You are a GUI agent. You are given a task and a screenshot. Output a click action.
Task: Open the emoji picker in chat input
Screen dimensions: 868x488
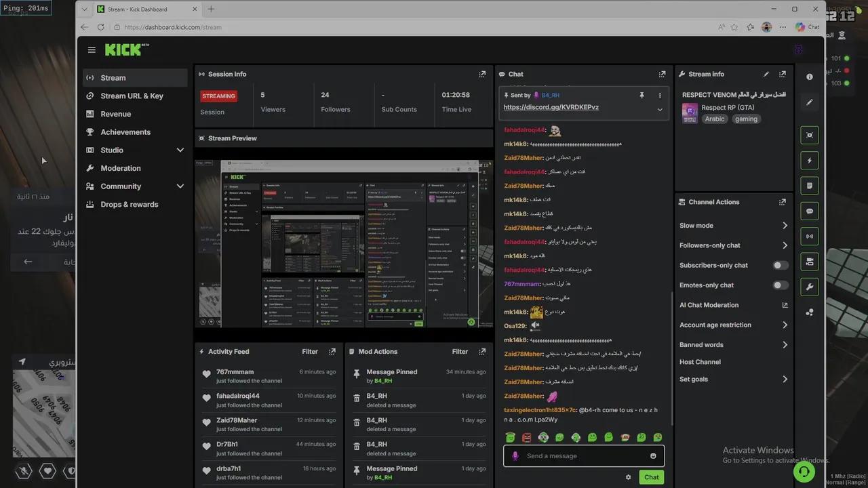click(x=653, y=456)
